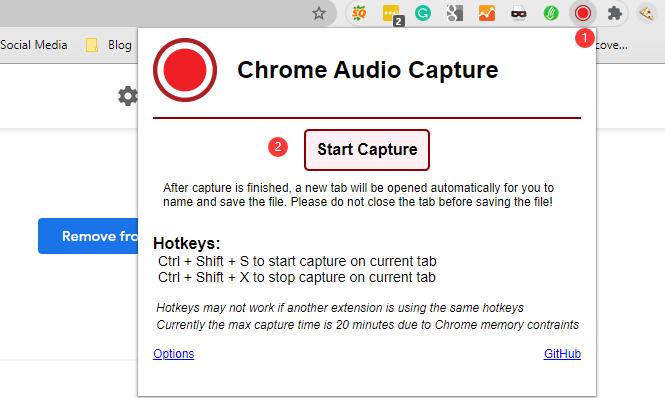This screenshot has height=398, width=665.
Task: Click the 'After capture is finished' instructions
Action: point(358,195)
